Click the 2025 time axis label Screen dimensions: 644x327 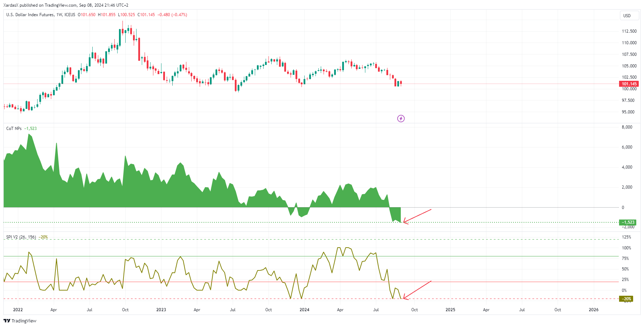(450, 310)
